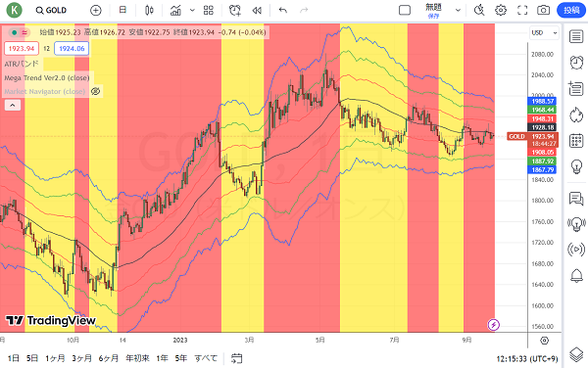
Task: Open the alerts clock icon in sidebar
Action: tap(576, 62)
